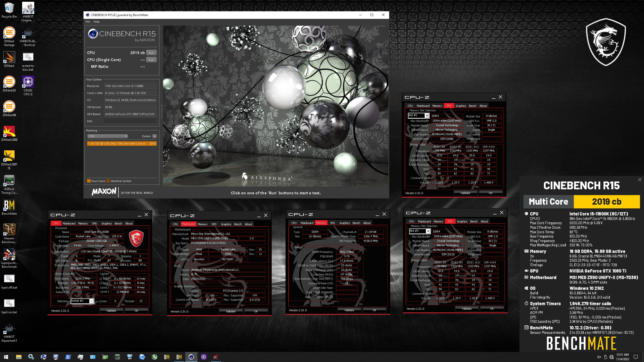The height and width of the screenshot is (362, 644).
Task: Open the 3DMark2001 SE desktop icon
Action: 9,160
